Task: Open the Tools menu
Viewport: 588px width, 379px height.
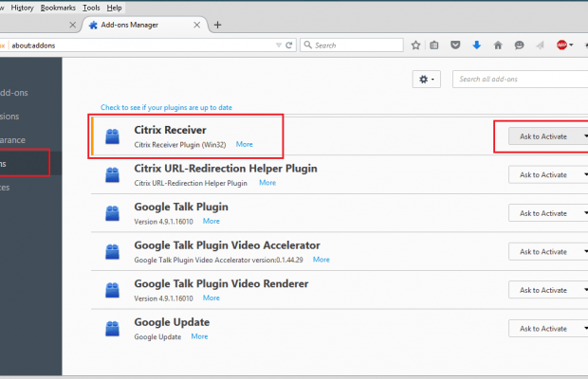Action: pos(91,8)
